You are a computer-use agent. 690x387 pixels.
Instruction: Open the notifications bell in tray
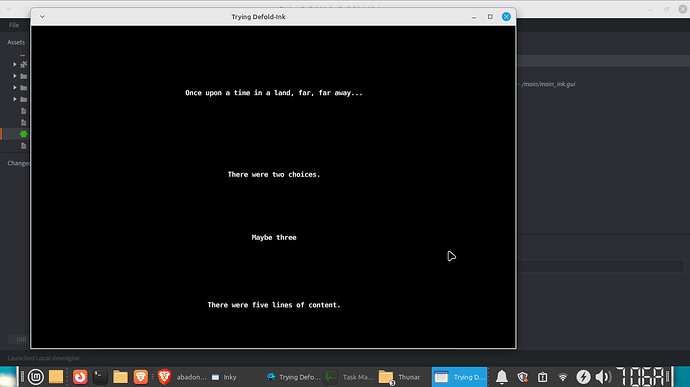pyautogui.click(x=502, y=377)
